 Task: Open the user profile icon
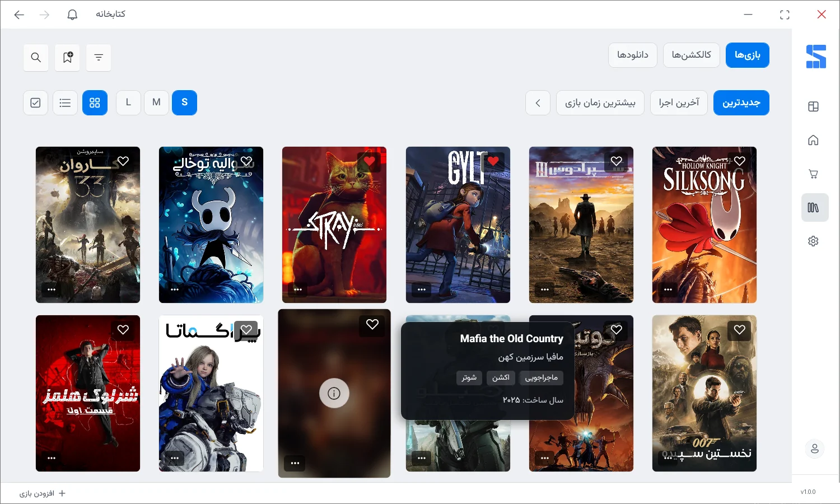[815, 449]
